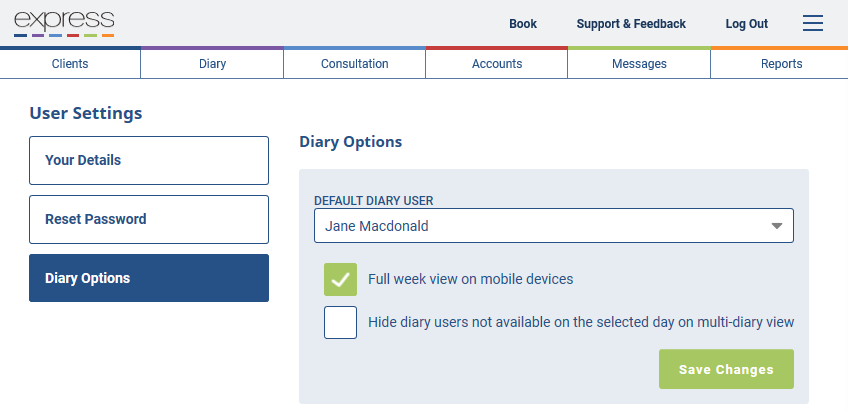View the Reports tab

pyautogui.click(x=781, y=64)
